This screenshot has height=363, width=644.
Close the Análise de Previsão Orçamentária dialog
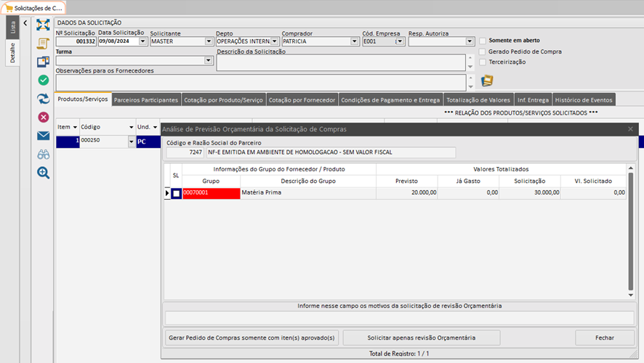tap(630, 129)
